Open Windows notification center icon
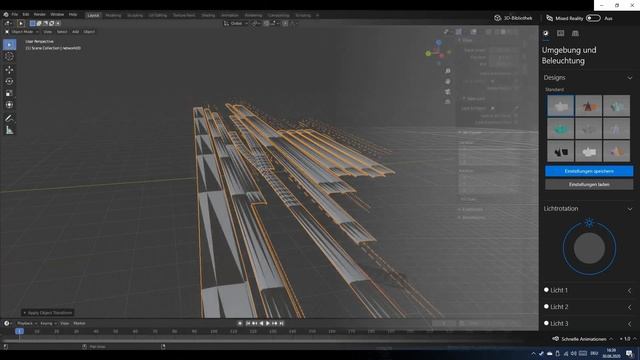Screen dimensions: 640x360 pyautogui.click(x=629, y=353)
